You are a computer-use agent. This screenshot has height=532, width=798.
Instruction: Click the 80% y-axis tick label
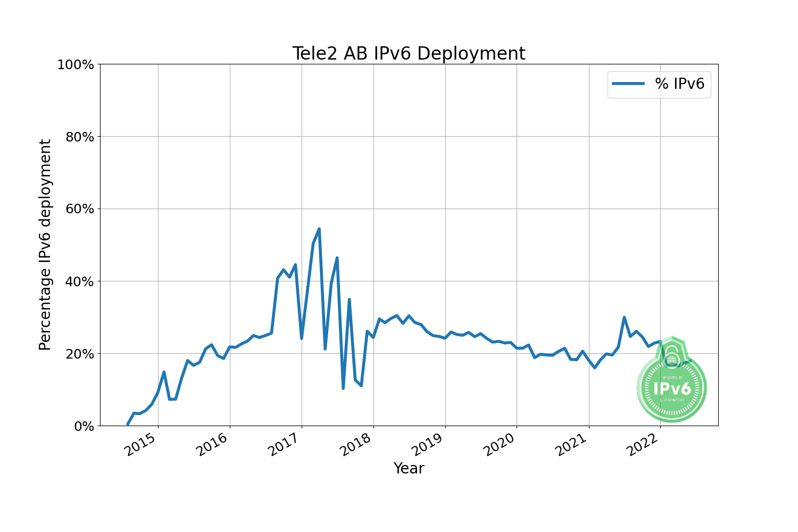point(79,137)
